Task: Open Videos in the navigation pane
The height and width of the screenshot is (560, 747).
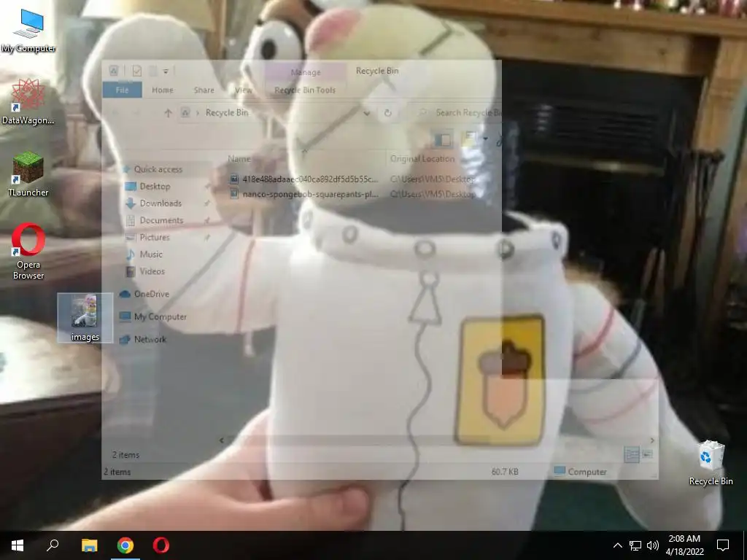Action: coord(152,271)
